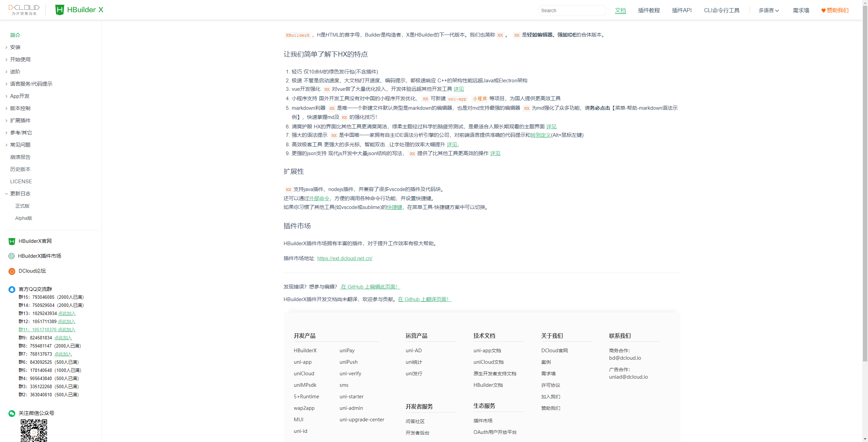The height and width of the screenshot is (442, 868).
Task: Click the HBuilderX插件市场 sidebar icon
Action: (11, 256)
